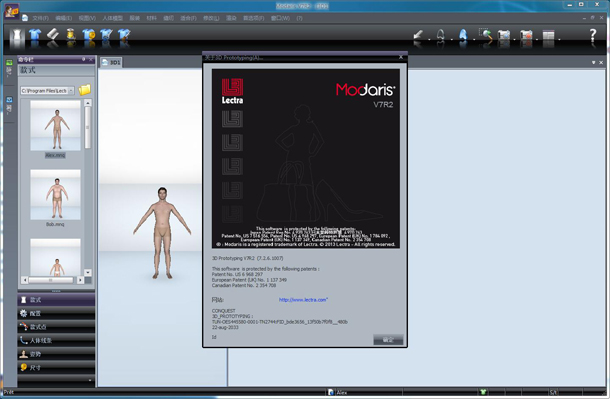The height and width of the screenshot is (399, 610).
Task: Click the Alex mannequin in the 3D view
Action: (x=162, y=233)
